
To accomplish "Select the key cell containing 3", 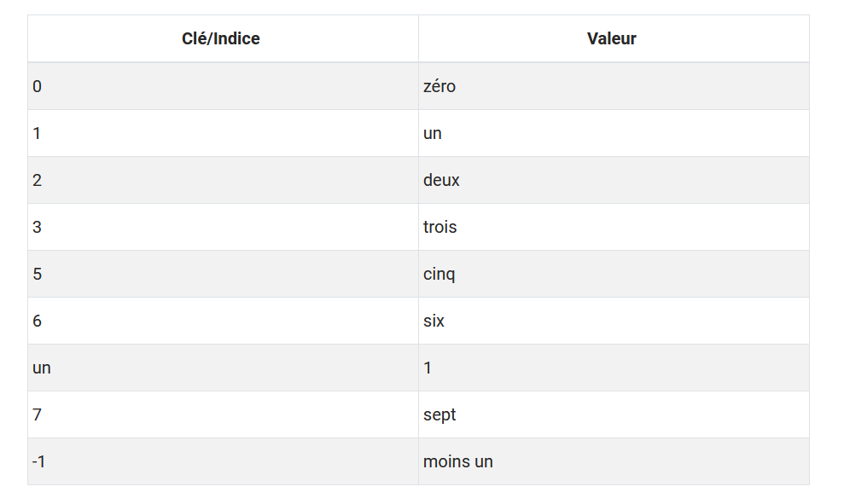I will tap(38, 227).
